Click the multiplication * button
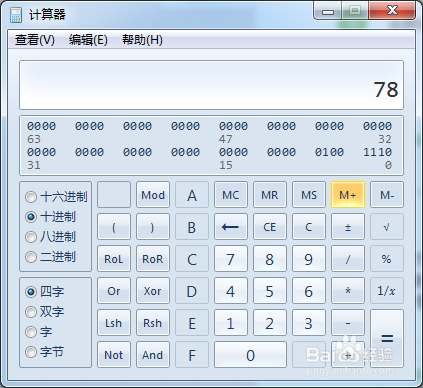 348,291
